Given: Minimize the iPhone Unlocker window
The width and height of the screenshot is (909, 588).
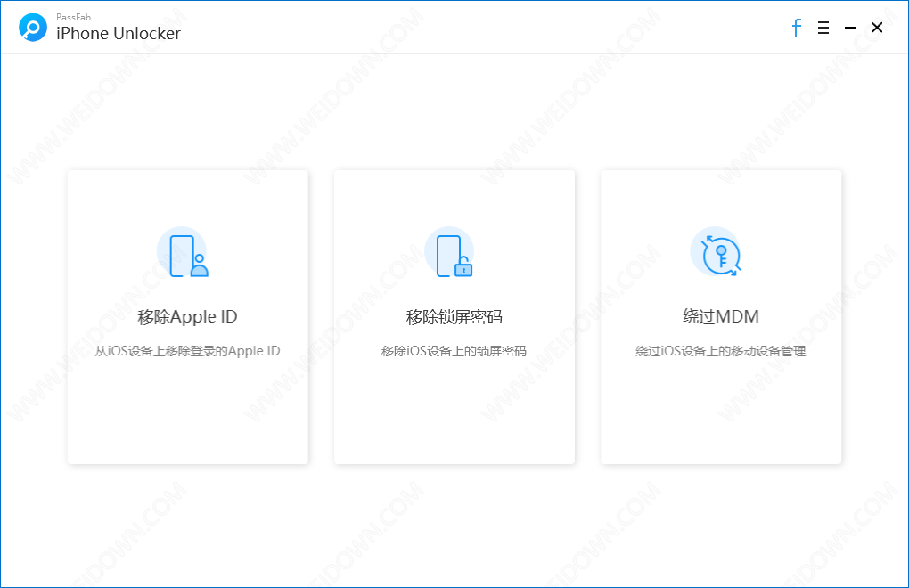Looking at the screenshot, I should [850, 28].
